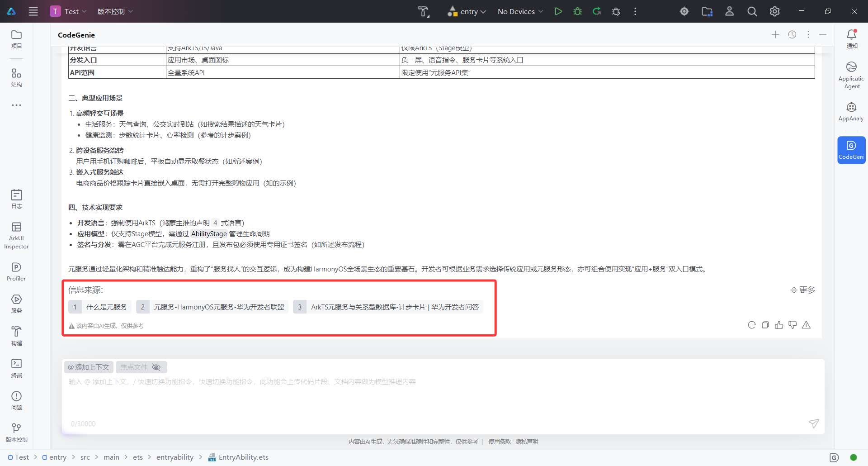
Task: Open the Project tool window
Action: pos(17,39)
